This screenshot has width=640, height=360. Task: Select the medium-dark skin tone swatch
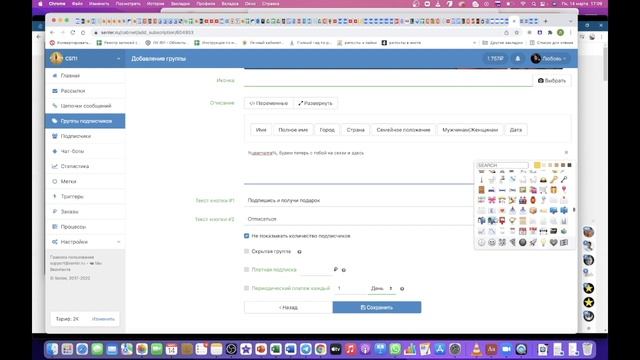(563, 165)
